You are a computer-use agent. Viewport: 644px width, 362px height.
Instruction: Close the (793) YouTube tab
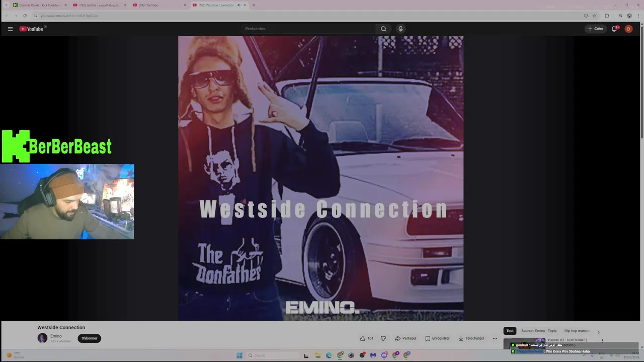[185, 5]
